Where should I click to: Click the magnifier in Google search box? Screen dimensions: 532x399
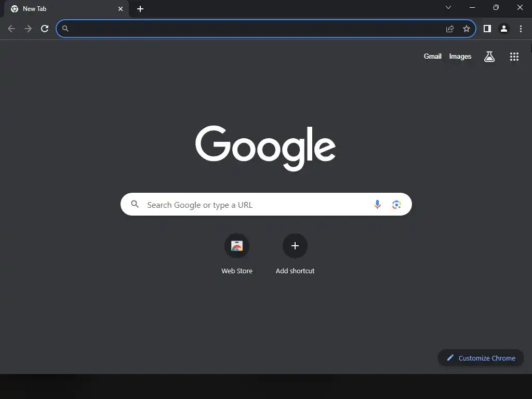pyautogui.click(x=135, y=204)
